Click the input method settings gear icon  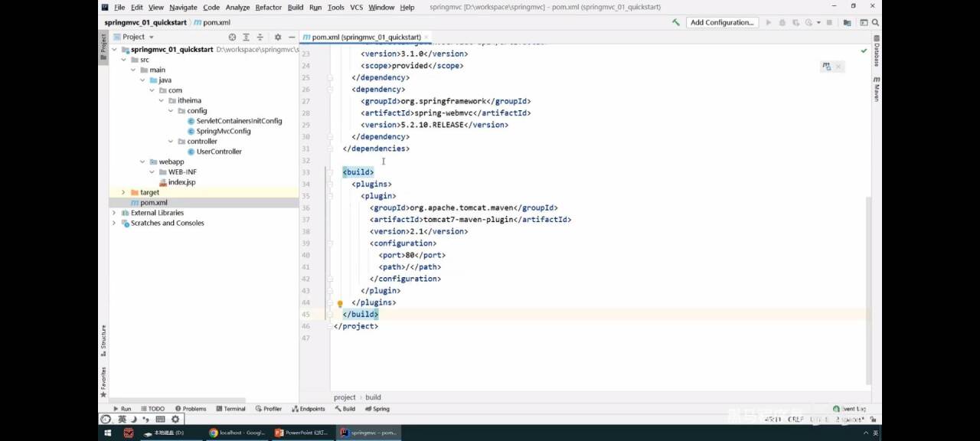coord(175,420)
